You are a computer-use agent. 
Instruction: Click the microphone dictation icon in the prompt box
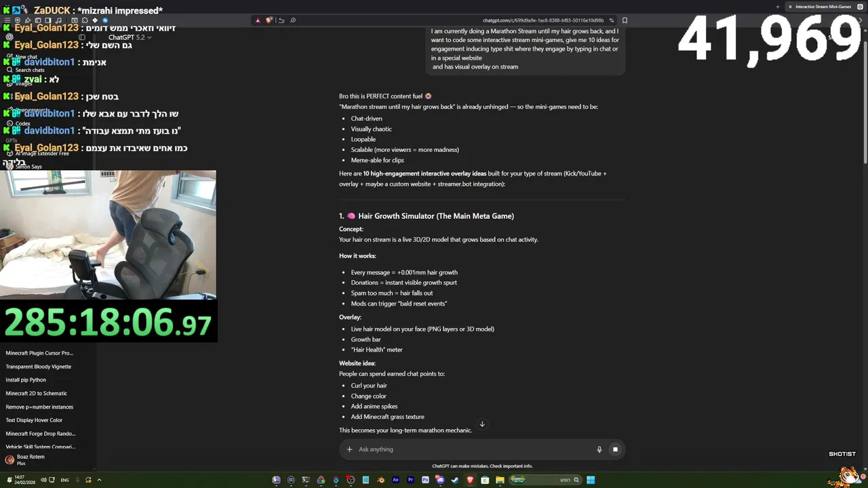tap(599, 449)
